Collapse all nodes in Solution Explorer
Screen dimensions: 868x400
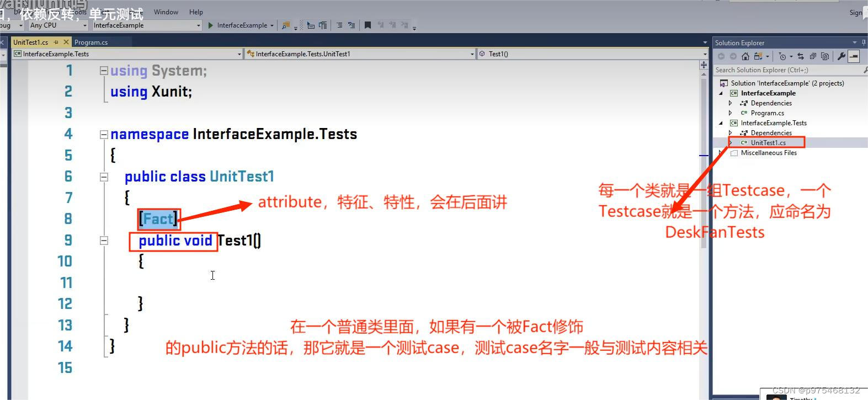pos(813,56)
